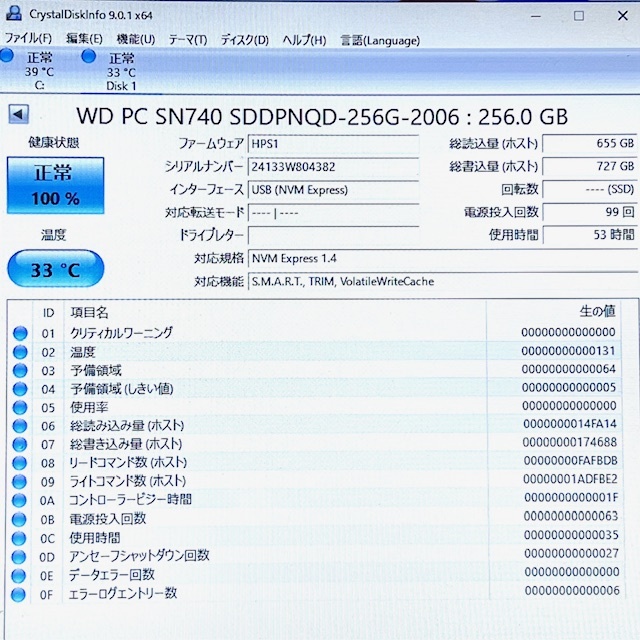
Task: Click the previous disk arrow button
Action: click(x=16, y=114)
